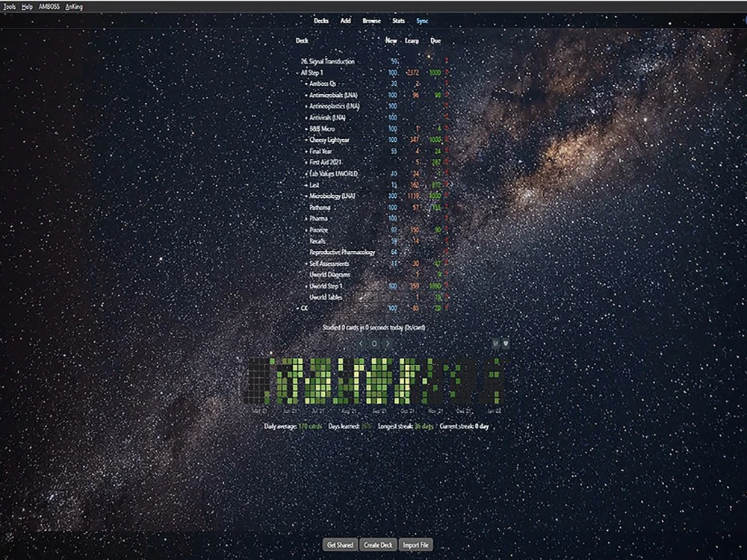Screen dimensions: 747x560
Task: Click the 'Current streak: 0 day' statistic
Action: pyautogui.click(x=464, y=426)
